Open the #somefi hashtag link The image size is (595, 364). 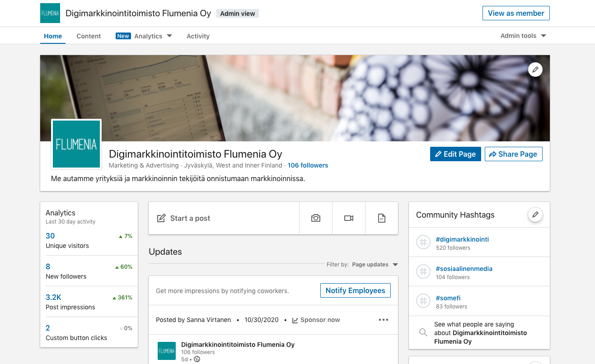pyautogui.click(x=448, y=298)
